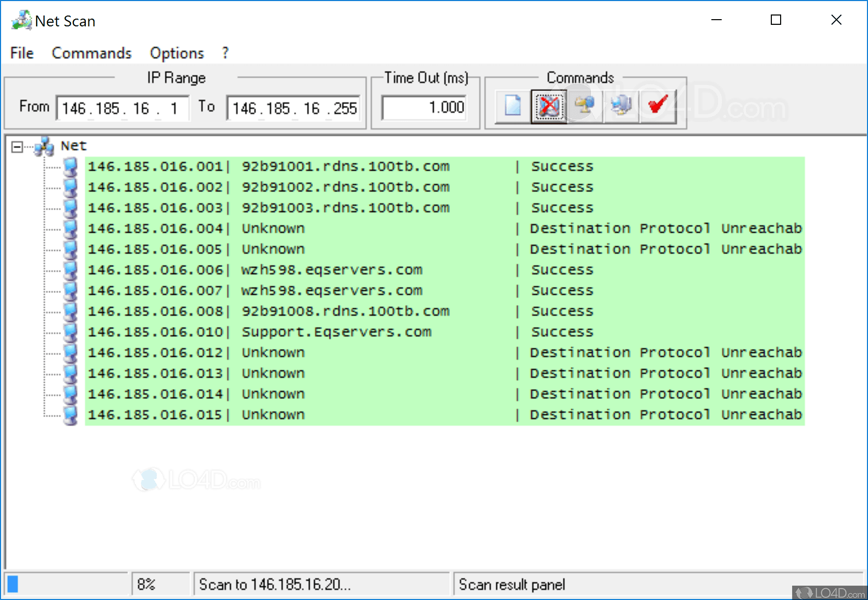
Task: Select the 146.185.016.014 Unknown row
Action: click(445, 394)
